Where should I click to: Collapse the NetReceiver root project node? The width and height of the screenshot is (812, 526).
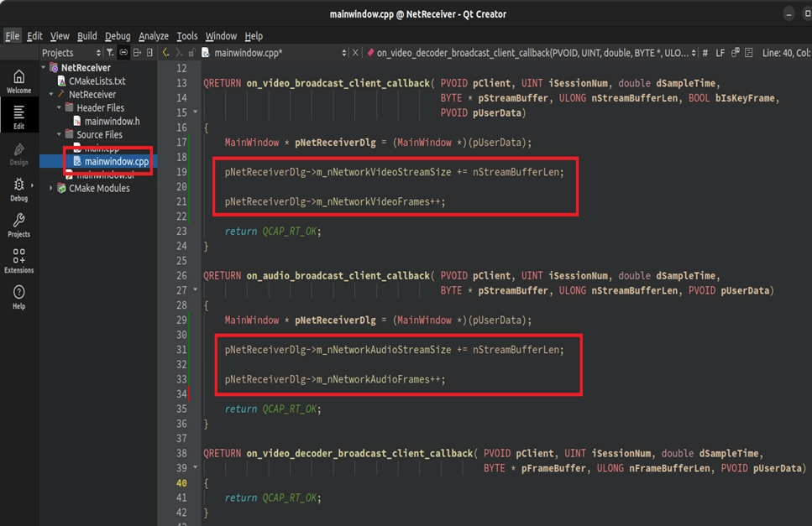[x=44, y=67]
